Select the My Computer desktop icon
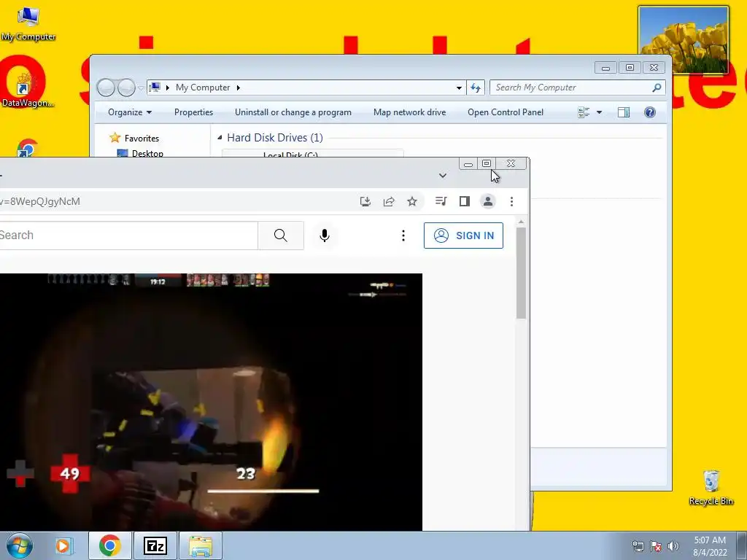This screenshot has width=747, height=560. [x=28, y=24]
